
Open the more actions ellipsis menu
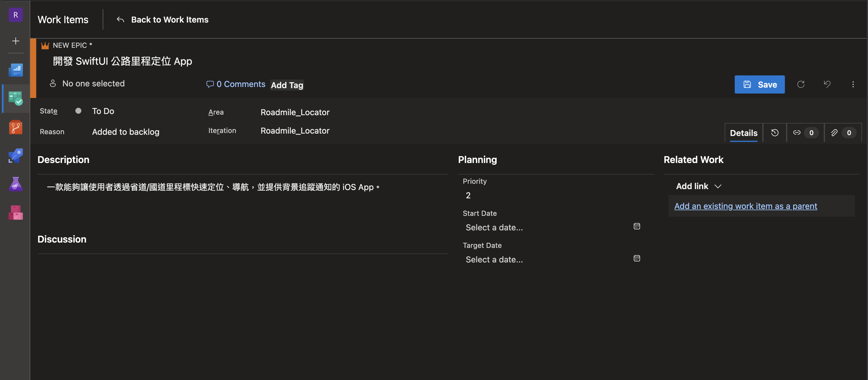click(x=853, y=84)
